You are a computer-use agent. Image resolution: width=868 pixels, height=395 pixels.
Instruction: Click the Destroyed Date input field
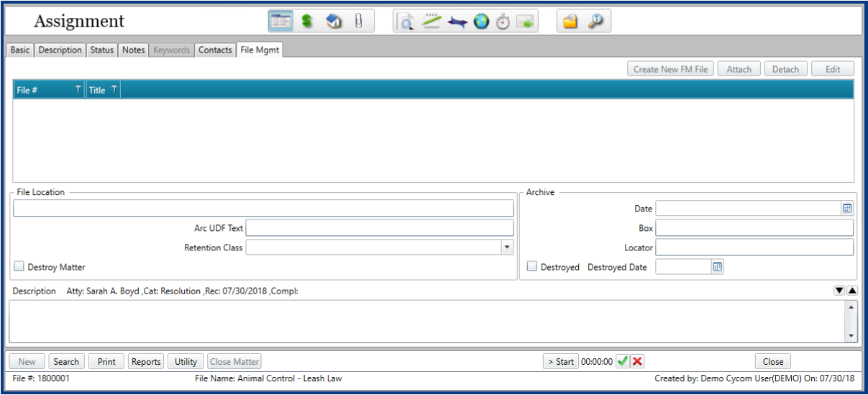click(x=683, y=267)
